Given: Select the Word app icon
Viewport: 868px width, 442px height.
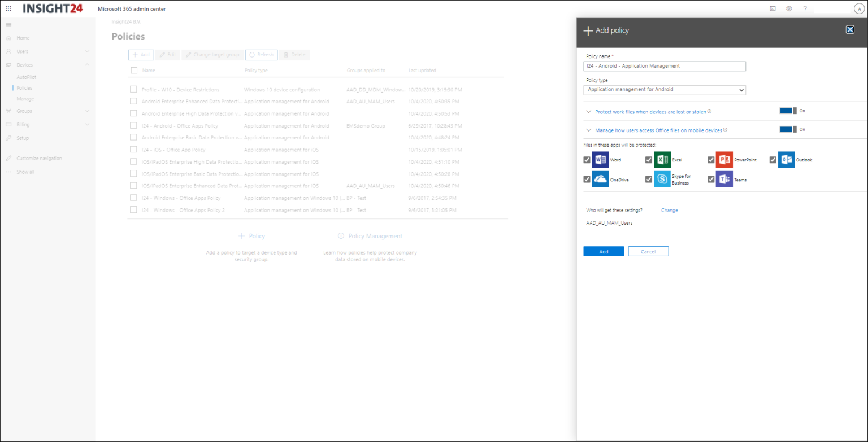Looking at the screenshot, I should pos(600,160).
